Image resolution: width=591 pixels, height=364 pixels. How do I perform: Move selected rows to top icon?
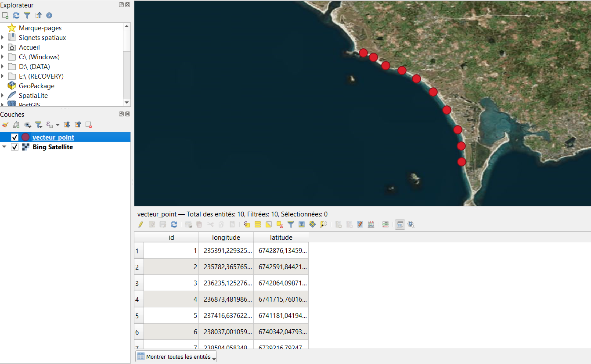click(302, 224)
